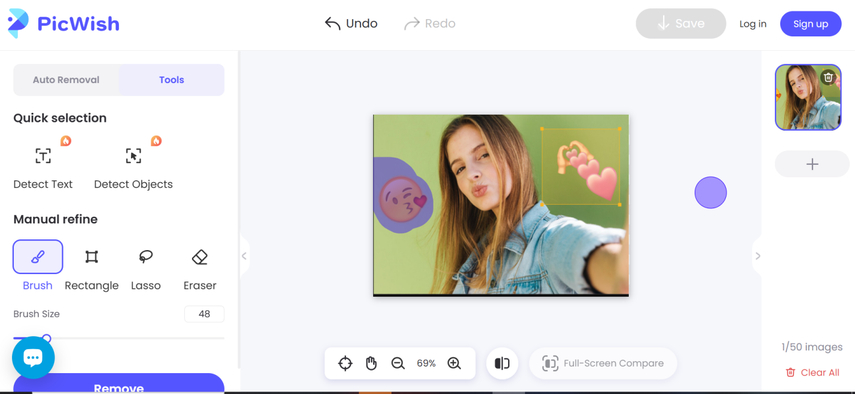Undo the last edit
Screen dimensions: 855x394
tap(351, 23)
